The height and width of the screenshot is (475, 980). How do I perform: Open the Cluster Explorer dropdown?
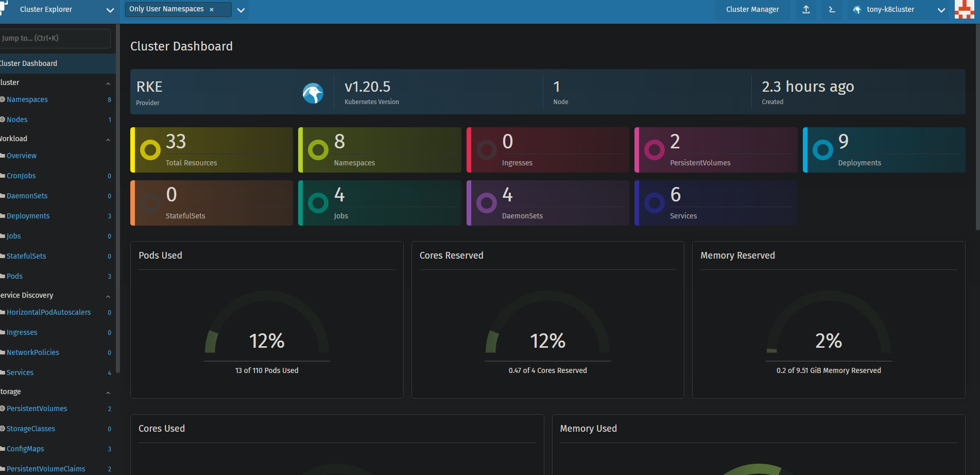tap(110, 10)
